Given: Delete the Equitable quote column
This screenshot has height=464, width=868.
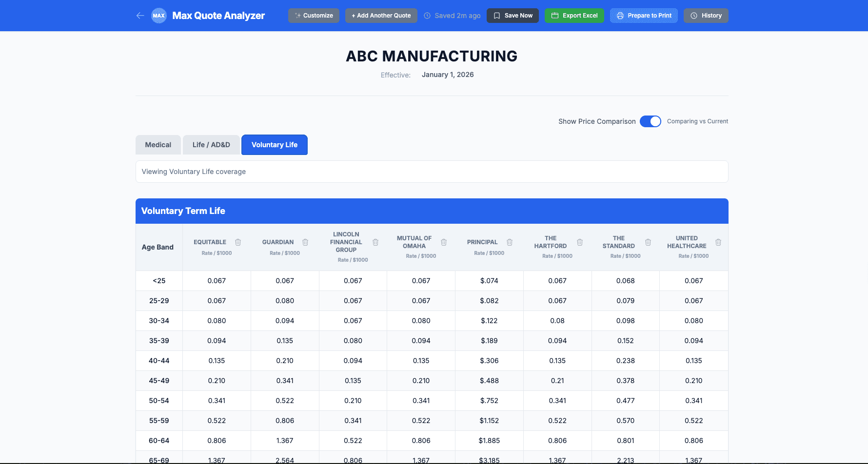Looking at the screenshot, I should 238,242.
